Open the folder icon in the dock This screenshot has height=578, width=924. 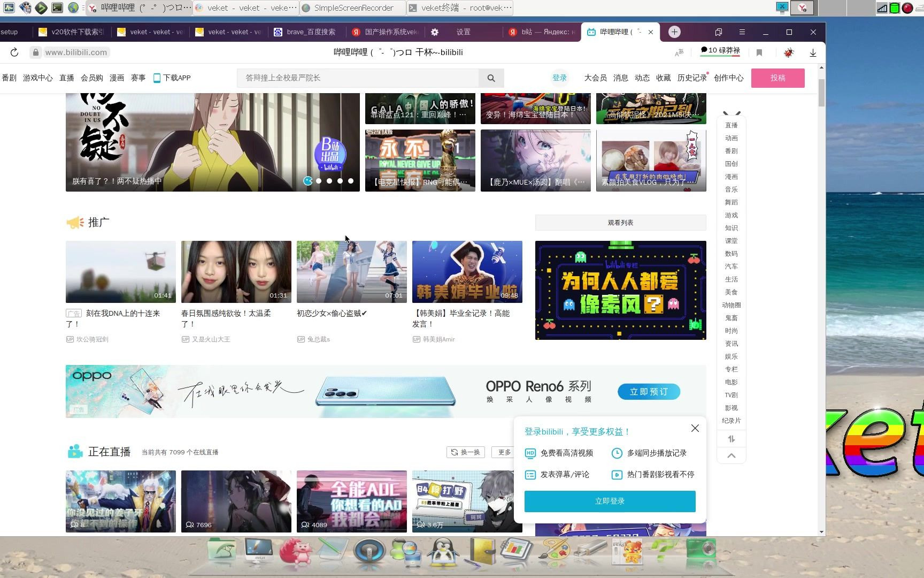click(x=221, y=551)
